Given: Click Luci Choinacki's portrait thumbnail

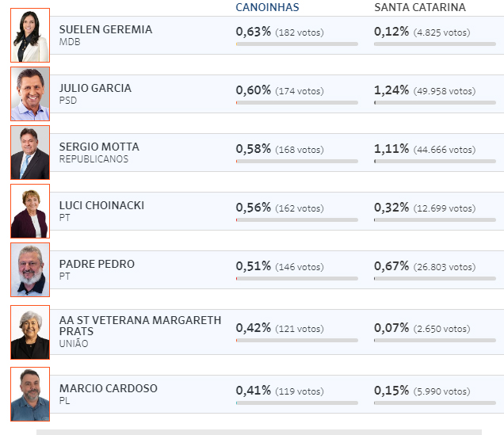Looking at the screenshot, I should click(x=30, y=211).
